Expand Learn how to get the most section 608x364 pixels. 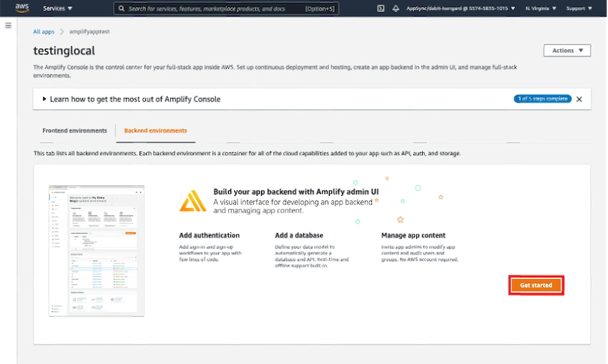click(x=131, y=99)
